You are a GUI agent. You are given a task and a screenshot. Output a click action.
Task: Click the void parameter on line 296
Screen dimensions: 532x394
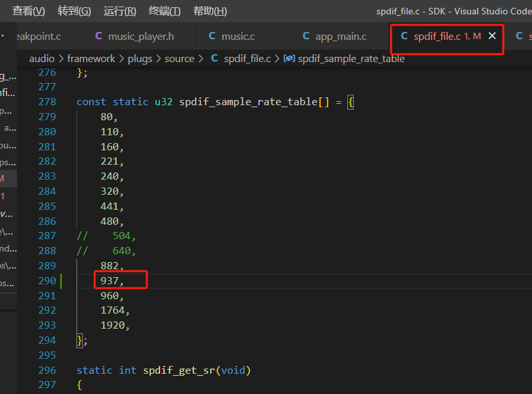[x=233, y=370]
